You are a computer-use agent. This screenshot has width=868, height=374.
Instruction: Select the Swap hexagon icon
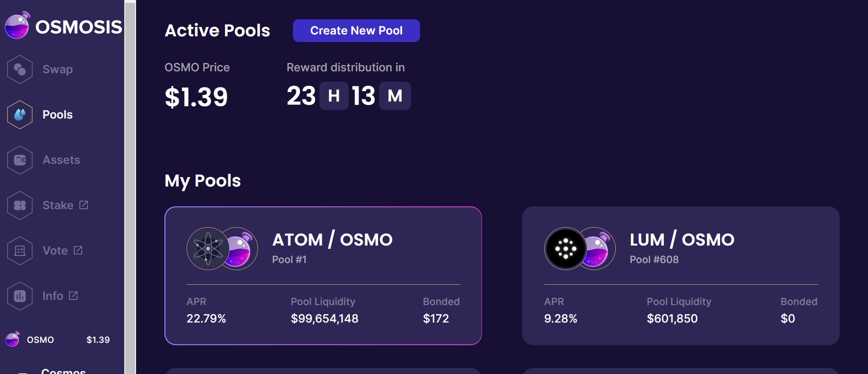click(x=20, y=69)
